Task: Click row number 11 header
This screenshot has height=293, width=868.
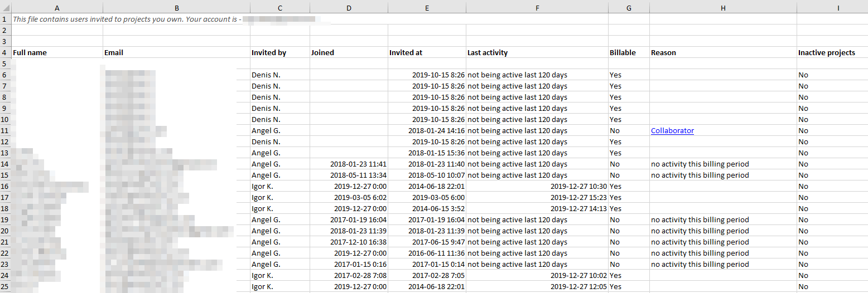Action: pos(5,130)
